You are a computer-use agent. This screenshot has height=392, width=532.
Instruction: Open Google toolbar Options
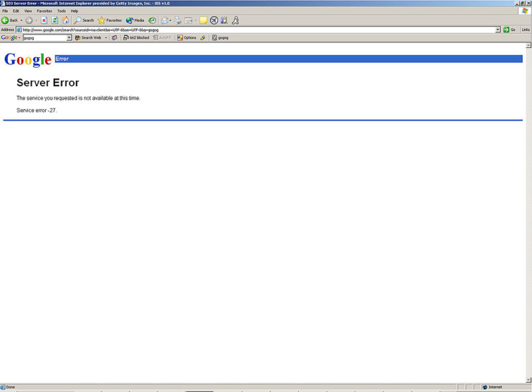coord(187,37)
